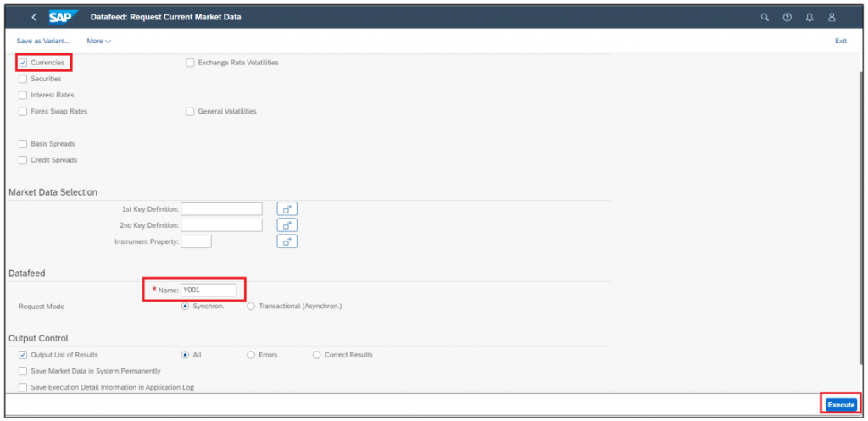Check the Securities checkbox
This screenshot has width=868, height=421.
(x=23, y=79)
